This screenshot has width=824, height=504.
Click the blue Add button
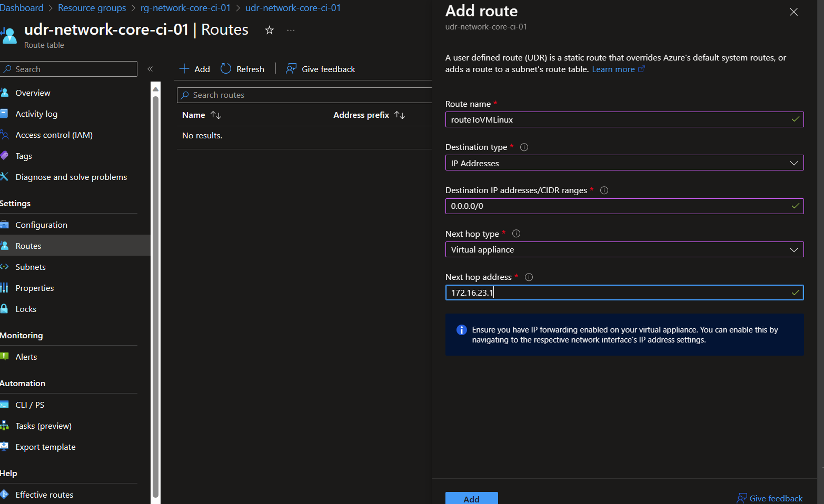click(471, 498)
